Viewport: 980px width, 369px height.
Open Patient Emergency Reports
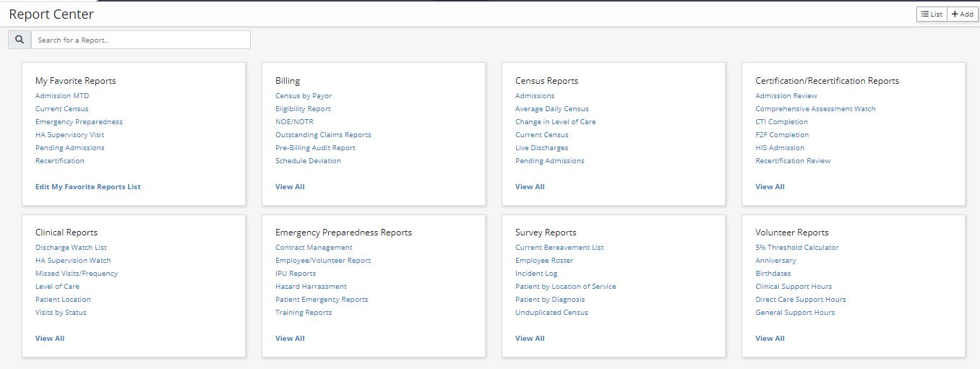pos(322,300)
